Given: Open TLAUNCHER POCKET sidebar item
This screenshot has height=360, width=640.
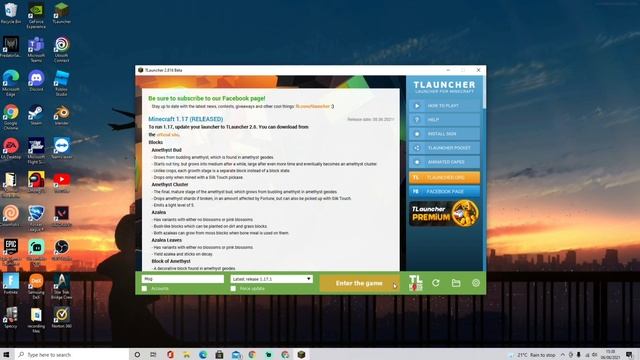Looking at the screenshot, I should click(x=444, y=148).
